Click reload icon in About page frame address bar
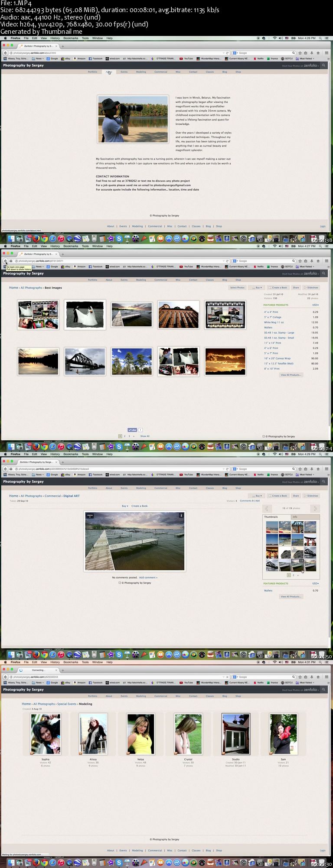This screenshot has height=868, width=333. (x=227, y=53)
